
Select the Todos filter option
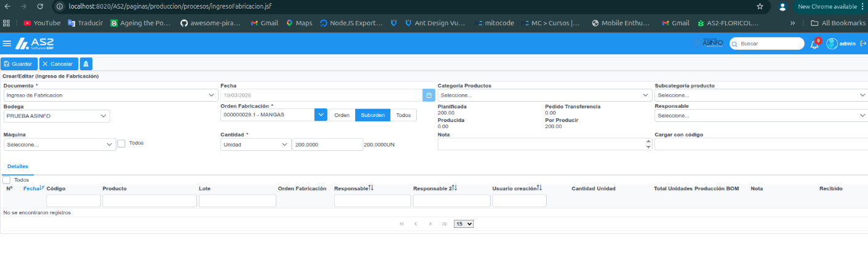pyautogui.click(x=403, y=115)
